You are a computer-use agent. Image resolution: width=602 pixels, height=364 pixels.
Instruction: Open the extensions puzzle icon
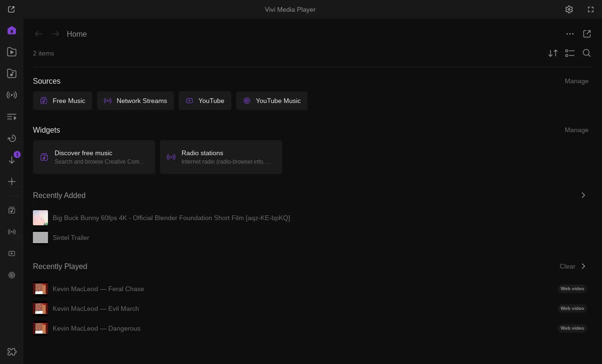point(12,351)
